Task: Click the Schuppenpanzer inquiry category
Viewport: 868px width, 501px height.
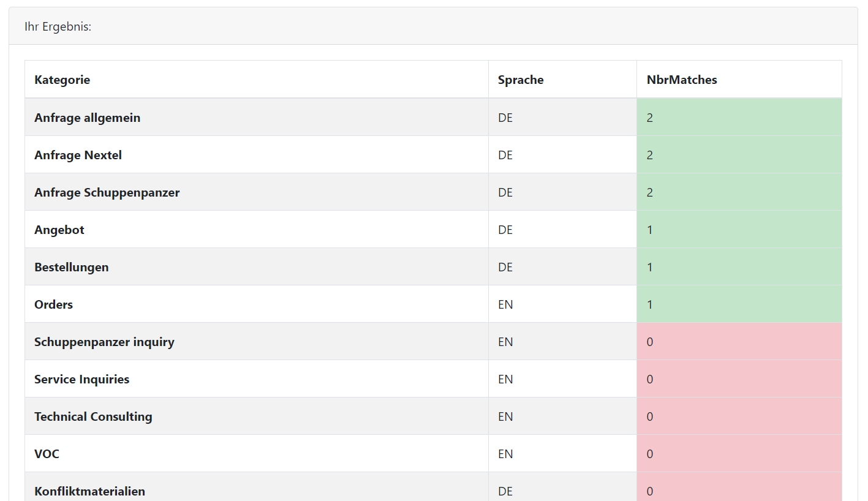Action: coord(105,342)
